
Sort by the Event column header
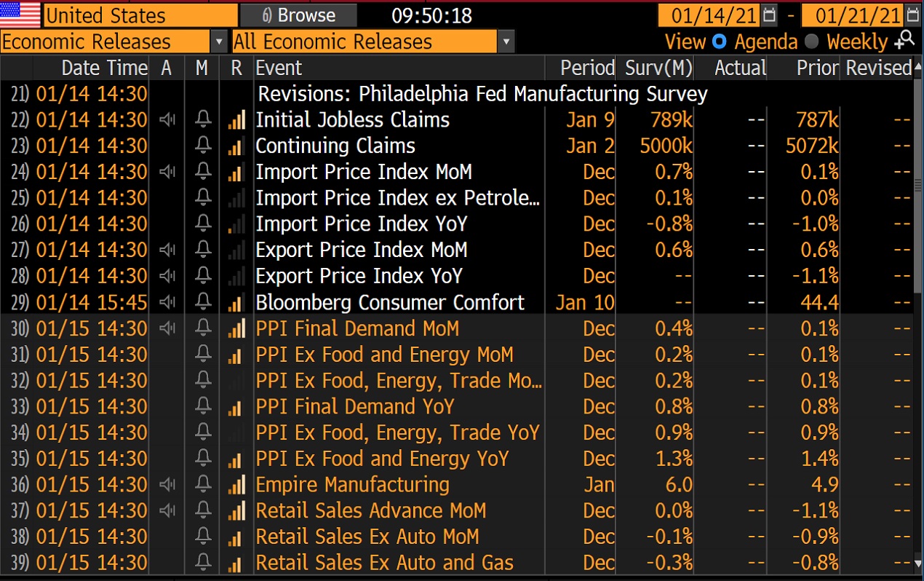pos(279,68)
